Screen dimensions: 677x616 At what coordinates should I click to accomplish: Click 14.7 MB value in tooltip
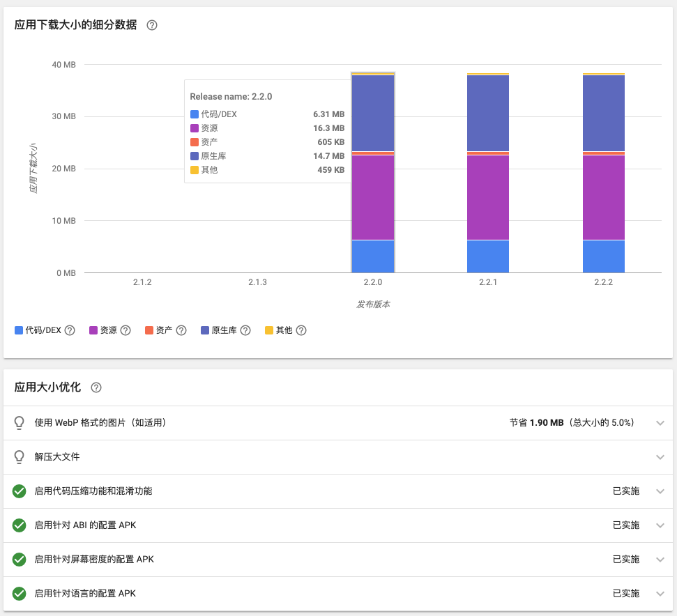pyautogui.click(x=329, y=156)
